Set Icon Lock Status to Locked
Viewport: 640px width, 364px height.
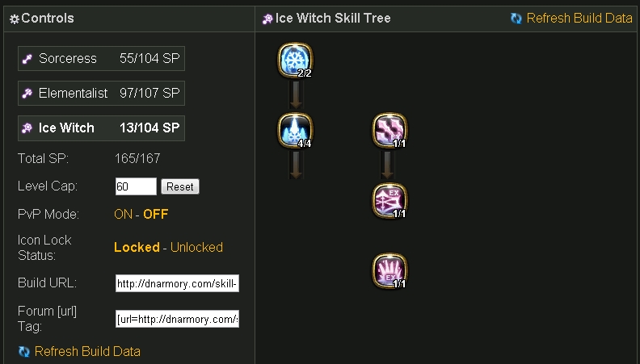(137, 247)
